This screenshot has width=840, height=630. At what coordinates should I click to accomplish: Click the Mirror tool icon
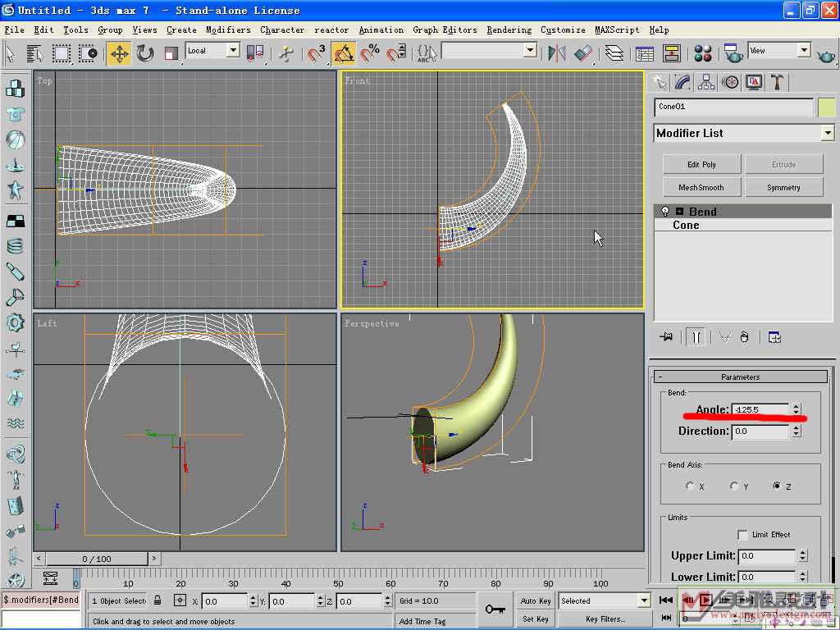pos(557,53)
